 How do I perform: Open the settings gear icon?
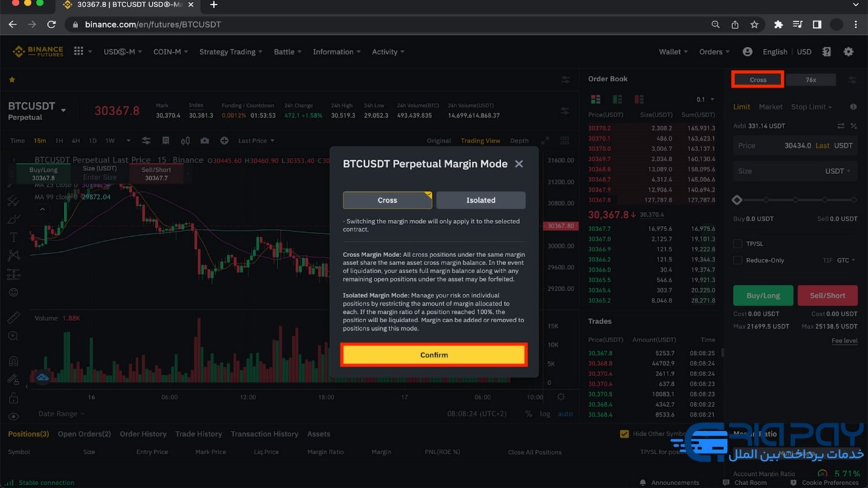click(849, 52)
